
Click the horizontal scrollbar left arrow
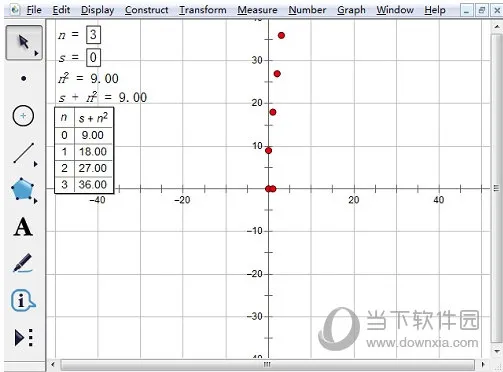[x=53, y=364]
